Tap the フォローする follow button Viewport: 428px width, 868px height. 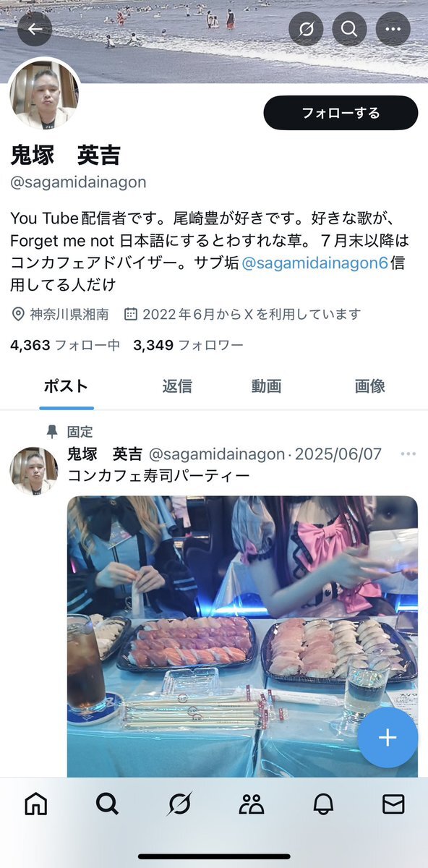[x=341, y=113]
